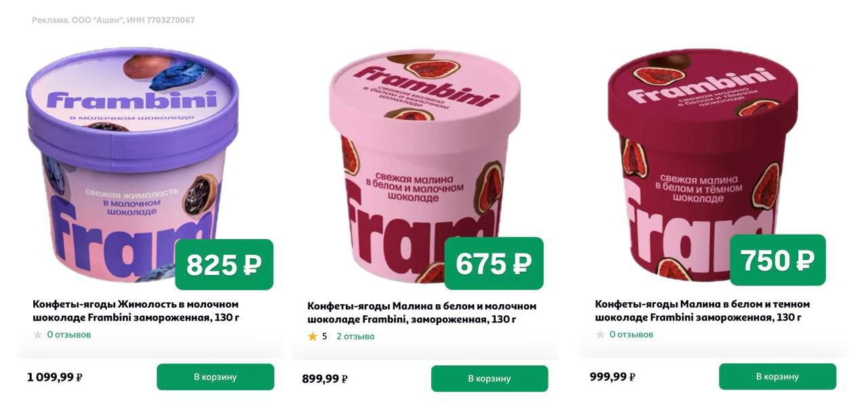Open the Малина в белом и молочном title
This screenshot has height=410, width=868.
coord(422,312)
